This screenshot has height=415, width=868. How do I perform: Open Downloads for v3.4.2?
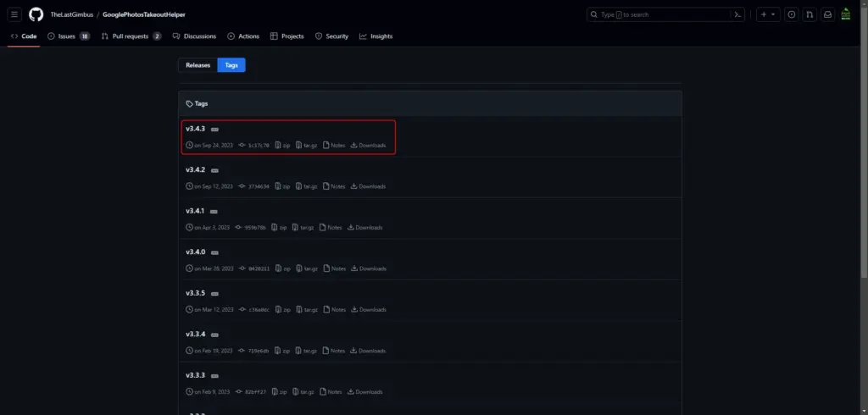click(x=368, y=186)
